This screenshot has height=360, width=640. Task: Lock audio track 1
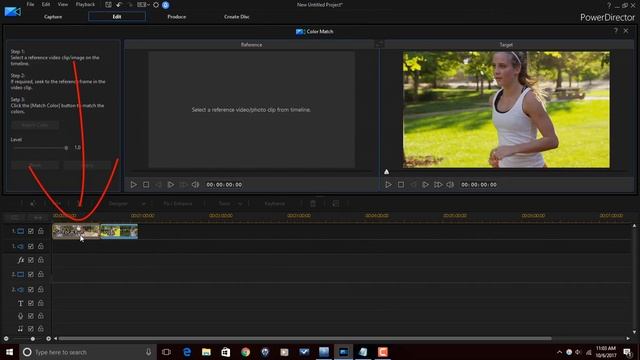(41, 246)
